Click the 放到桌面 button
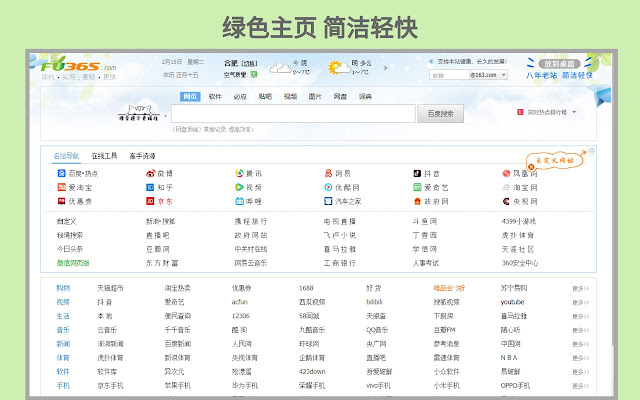This screenshot has height=400, width=640. (559, 64)
